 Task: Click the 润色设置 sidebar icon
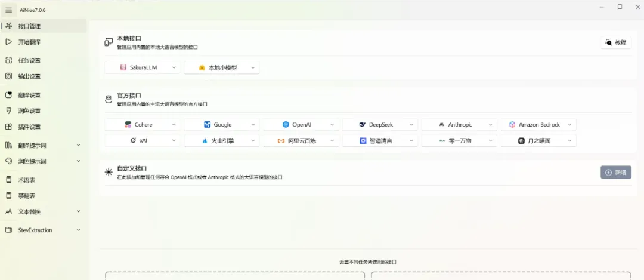click(x=8, y=110)
